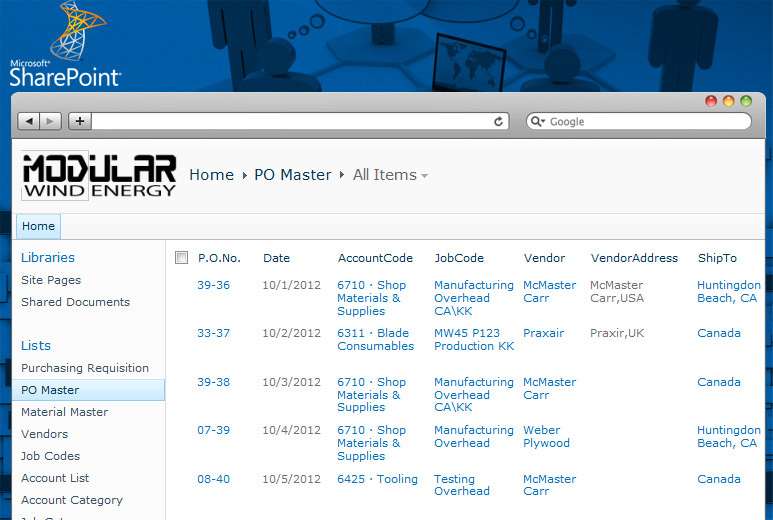Open purchase order 33-37
The width and height of the screenshot is (773, 520).
click(213, 333)
